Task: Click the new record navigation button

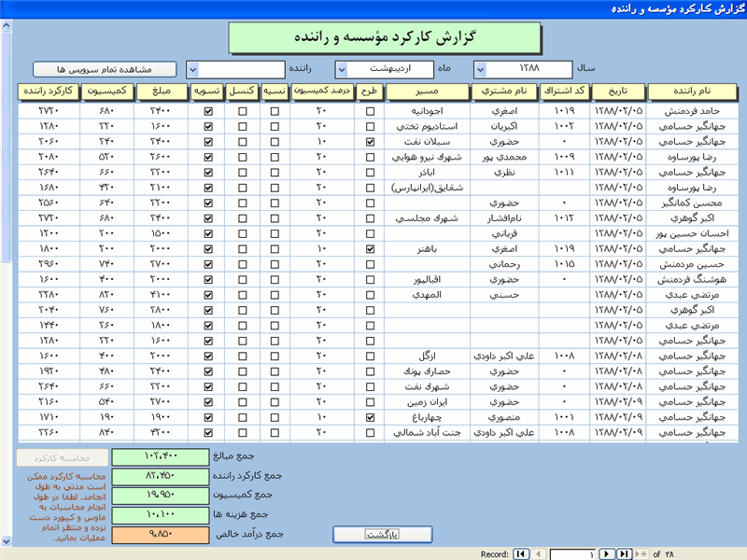Action: (x=641, y=553)
